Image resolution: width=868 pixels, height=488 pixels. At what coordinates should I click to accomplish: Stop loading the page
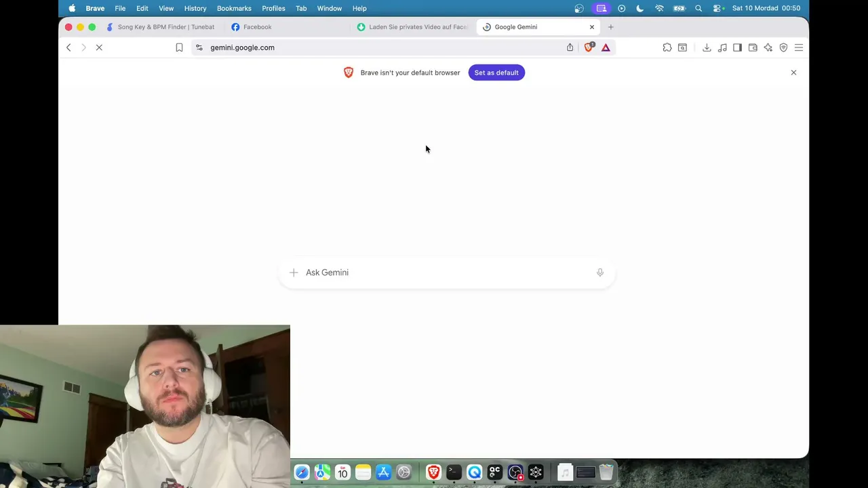click(99, 47)
